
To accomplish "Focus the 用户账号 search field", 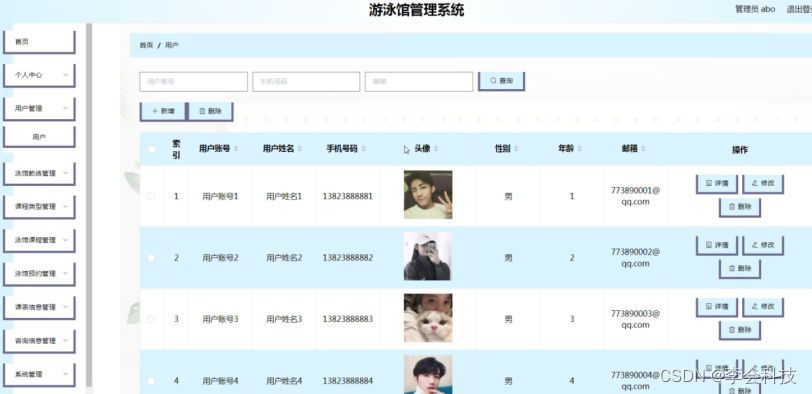I will click(194, 82).
